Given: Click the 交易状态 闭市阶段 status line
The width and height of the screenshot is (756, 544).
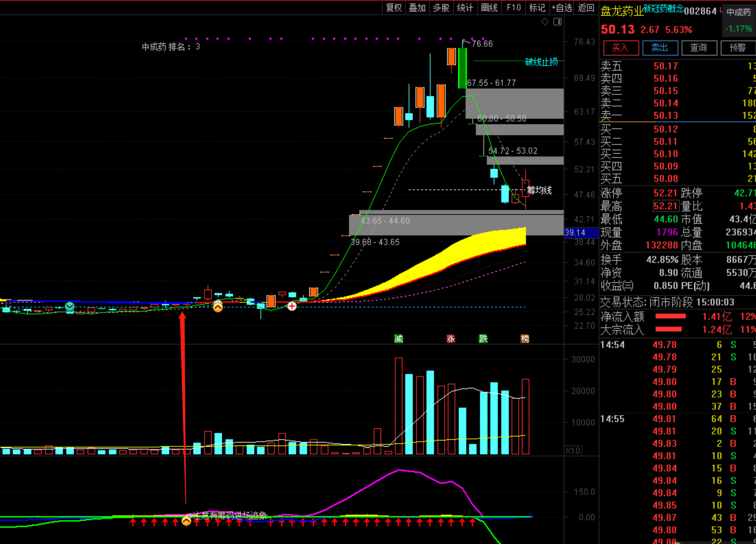Looking at the screenshot, I should click(x=667, y=302).
